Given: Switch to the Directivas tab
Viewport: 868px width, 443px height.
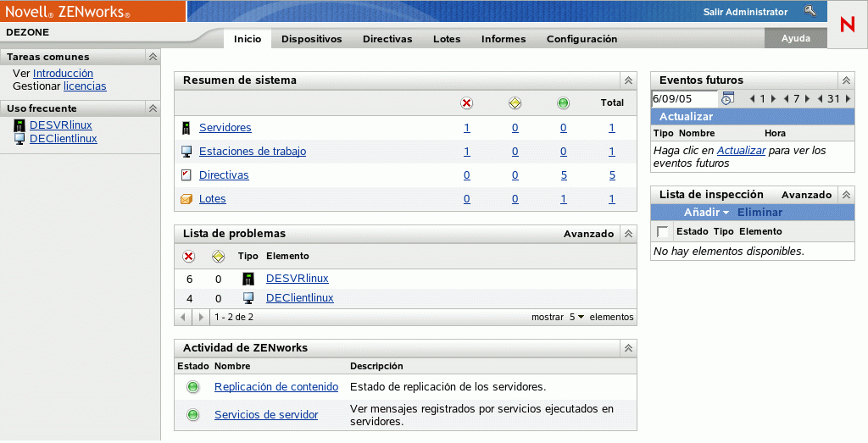Looking at the screenshot, I should [387, 39].
